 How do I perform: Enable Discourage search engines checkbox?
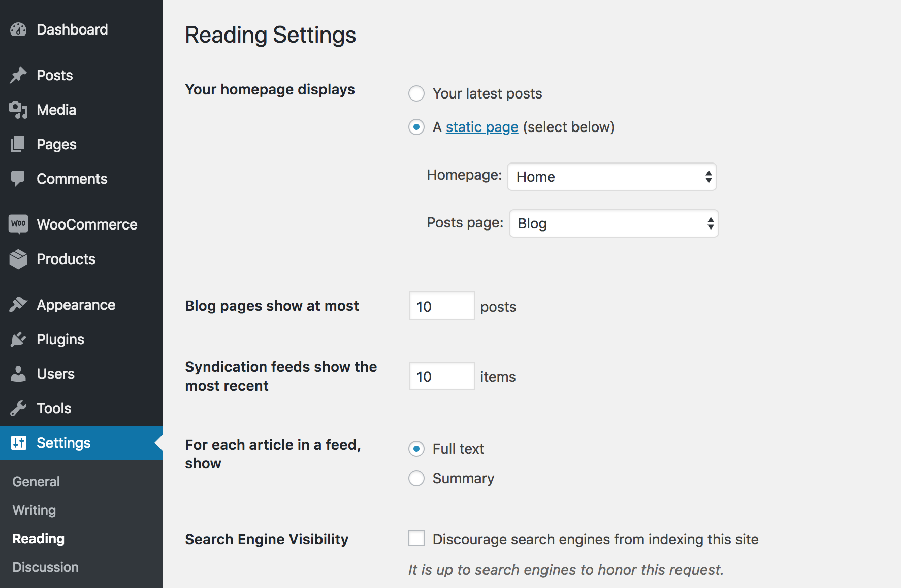click(416, 538)
